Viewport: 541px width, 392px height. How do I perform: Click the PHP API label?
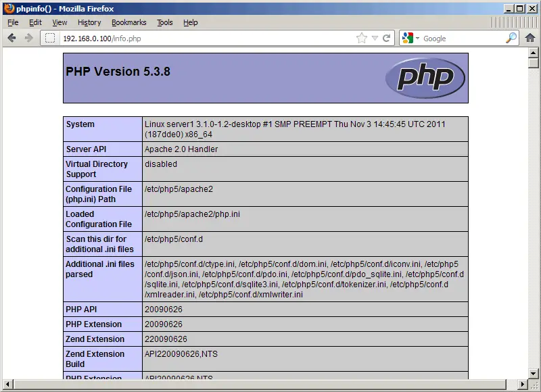click(x=81, y=310)
